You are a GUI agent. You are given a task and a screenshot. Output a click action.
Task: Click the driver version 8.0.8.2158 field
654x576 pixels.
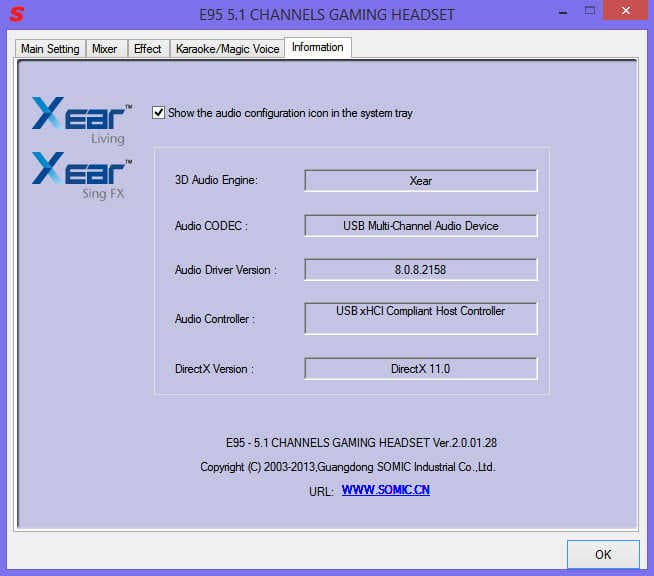[421, 270]
